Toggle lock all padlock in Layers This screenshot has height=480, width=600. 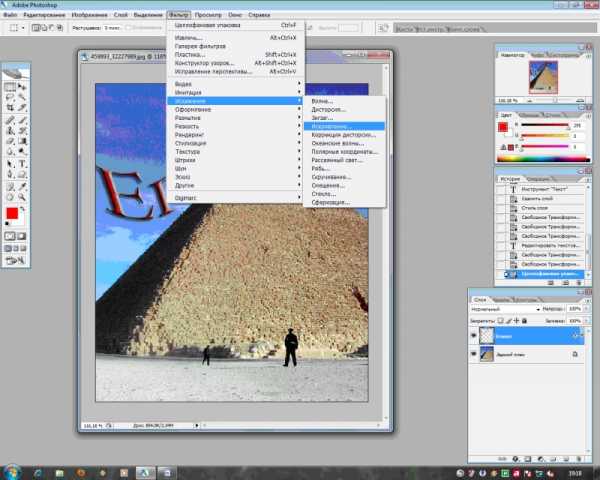[525, 321]
